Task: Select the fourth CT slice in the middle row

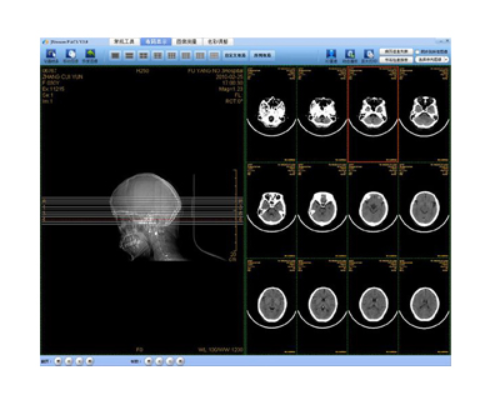Action: coord(424,210)
